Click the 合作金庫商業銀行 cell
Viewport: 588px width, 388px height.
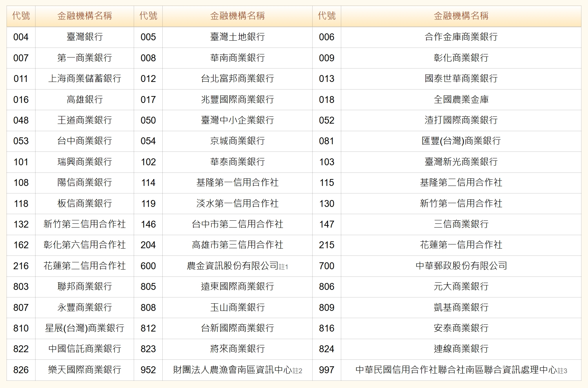click(461, 37)
